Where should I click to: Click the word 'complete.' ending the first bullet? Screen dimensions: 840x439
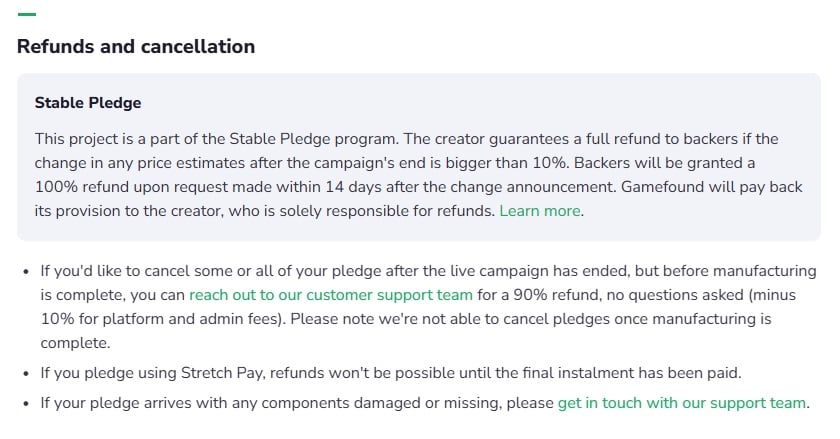76,343
